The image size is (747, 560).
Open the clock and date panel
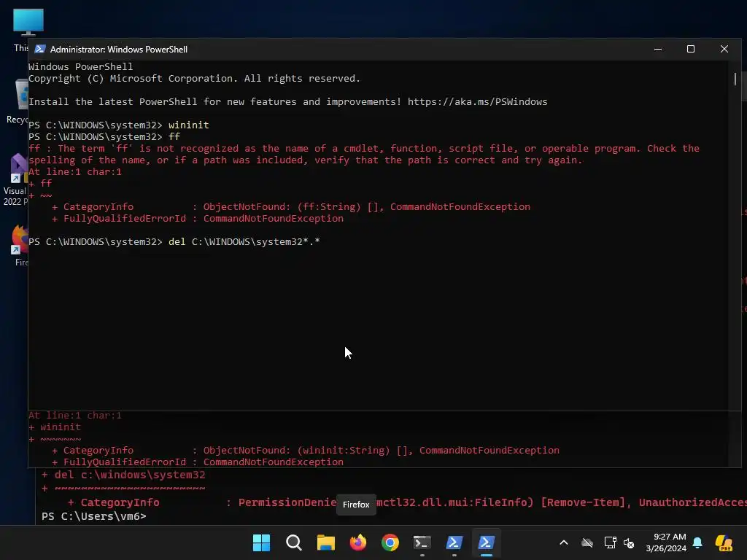(x=666, y=542)
